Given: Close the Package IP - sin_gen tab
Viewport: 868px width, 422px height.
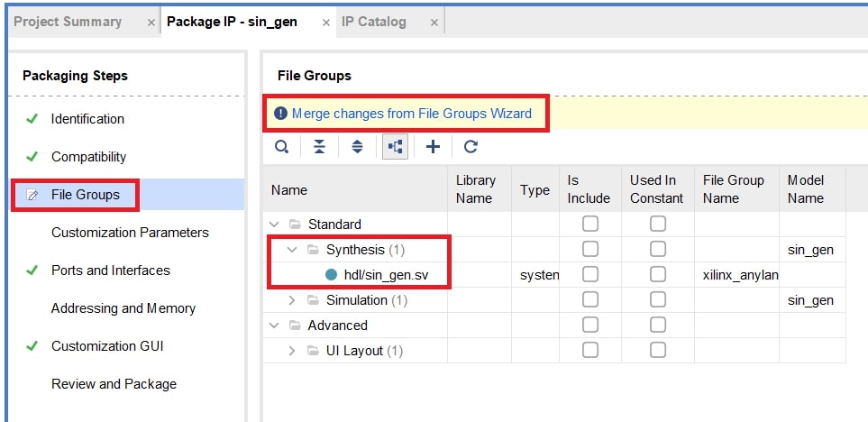Looking at the screenshot, I should 326,23.
